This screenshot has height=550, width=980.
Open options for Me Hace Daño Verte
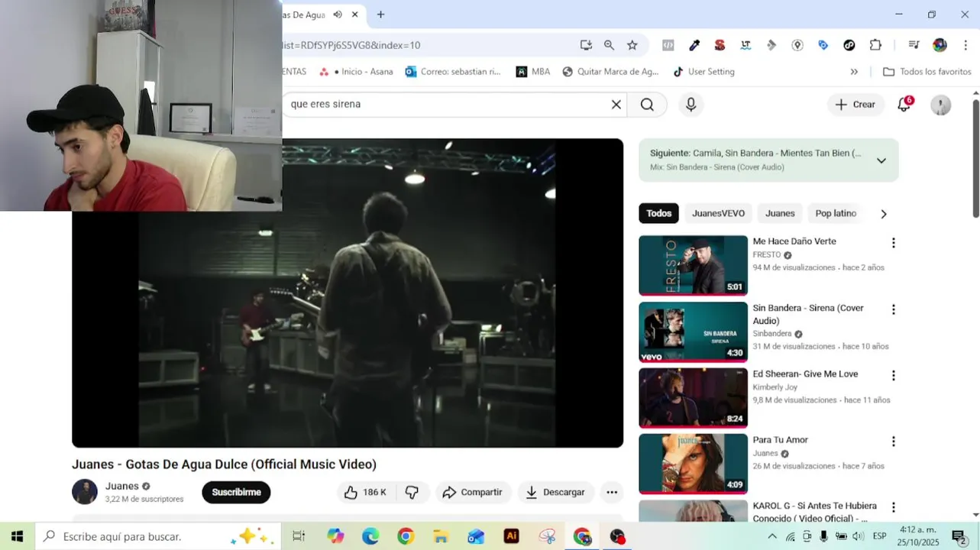(893, 243)
